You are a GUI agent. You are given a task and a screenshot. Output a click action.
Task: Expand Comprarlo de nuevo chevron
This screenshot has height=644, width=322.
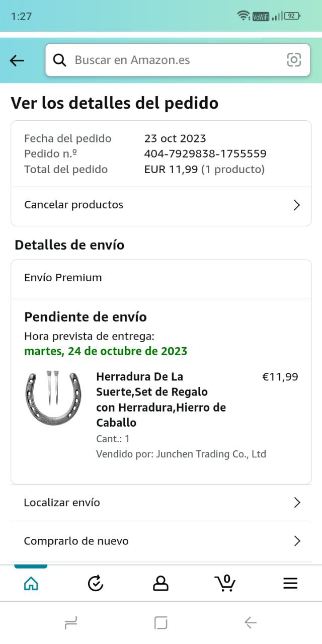click(x=297, y=541)
